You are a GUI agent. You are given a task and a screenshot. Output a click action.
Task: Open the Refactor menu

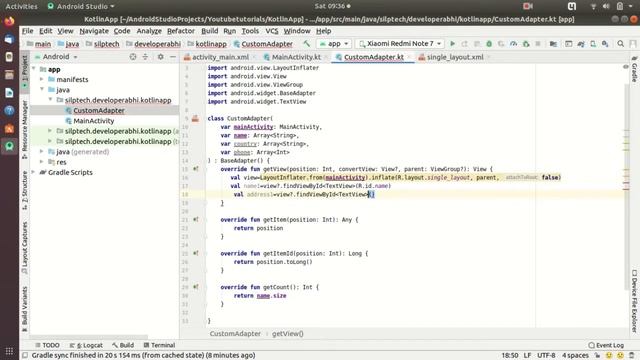click(x=180, y=31)
